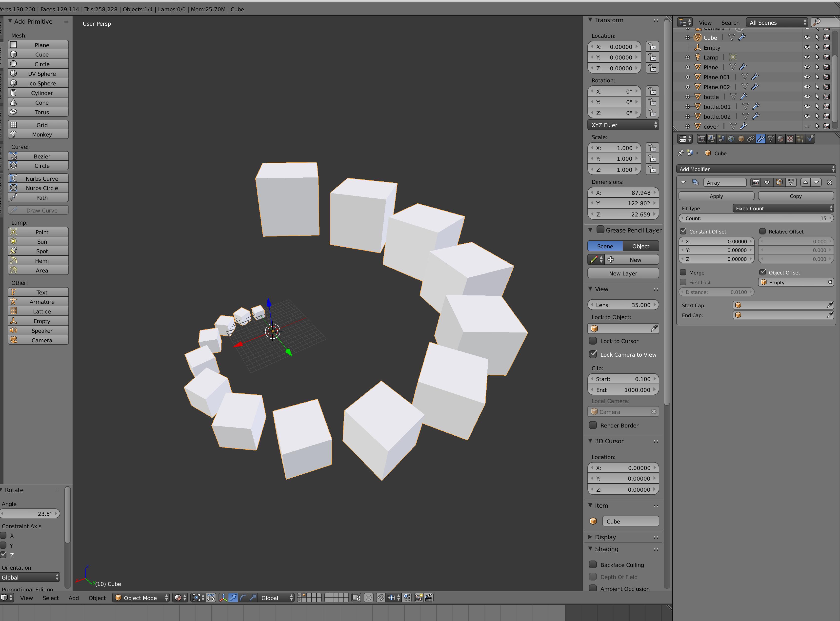Open the Material properties tab
840x621 pixels.
tap(780, 139)
